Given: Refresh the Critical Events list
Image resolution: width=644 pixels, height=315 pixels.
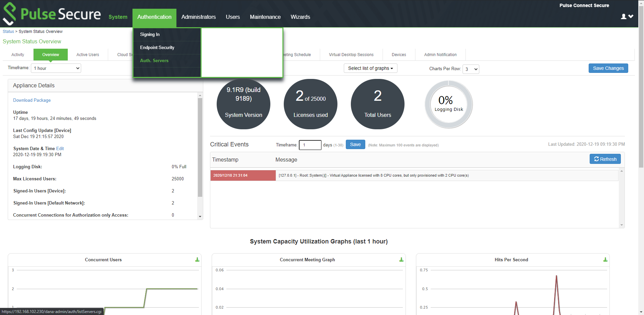Looking at the screenshot, I should pos(605,159).
